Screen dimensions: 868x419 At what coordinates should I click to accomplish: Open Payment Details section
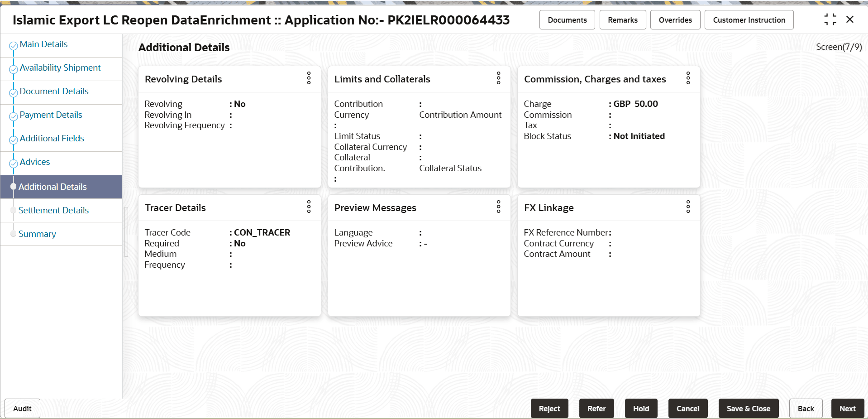(51, 115)
